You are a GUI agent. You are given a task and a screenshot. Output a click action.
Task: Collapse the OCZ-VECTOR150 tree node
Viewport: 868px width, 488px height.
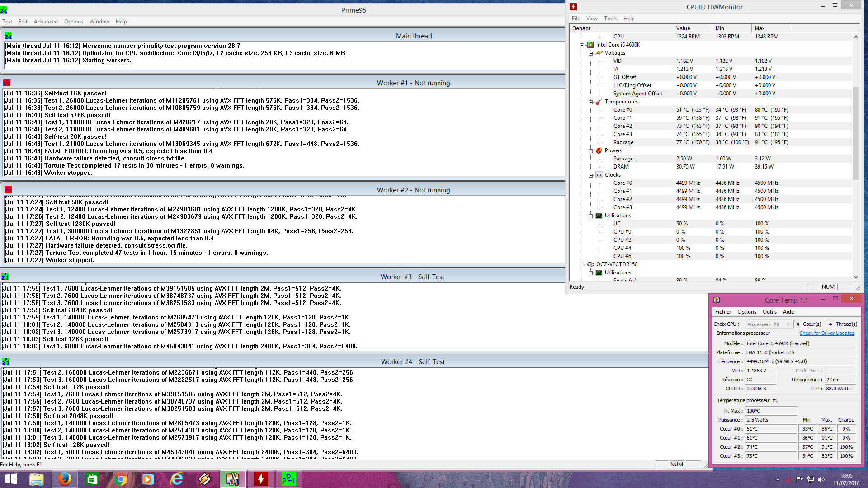(x=582, y=264)
